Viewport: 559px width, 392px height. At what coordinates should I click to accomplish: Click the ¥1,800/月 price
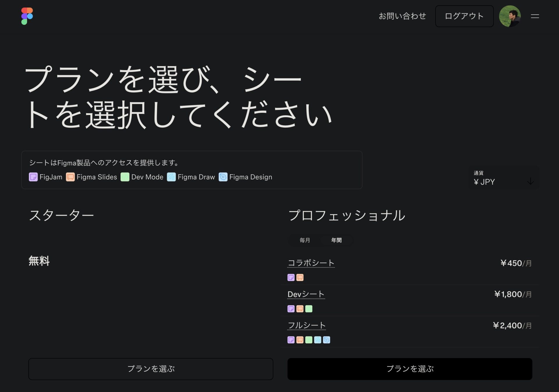513,294
